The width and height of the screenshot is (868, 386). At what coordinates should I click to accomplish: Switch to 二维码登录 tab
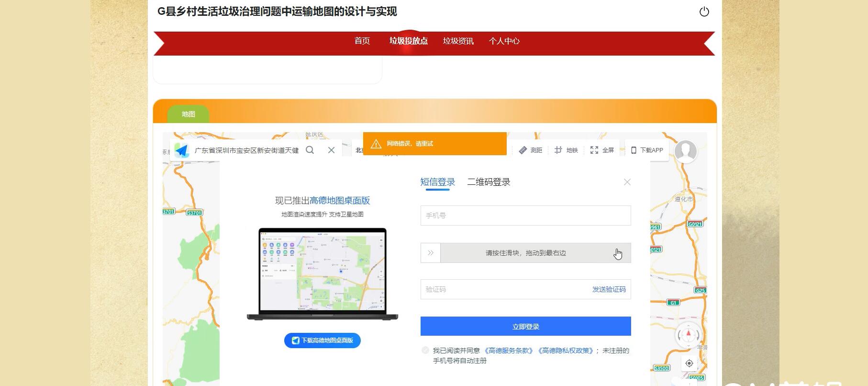(x=489, y=182)
